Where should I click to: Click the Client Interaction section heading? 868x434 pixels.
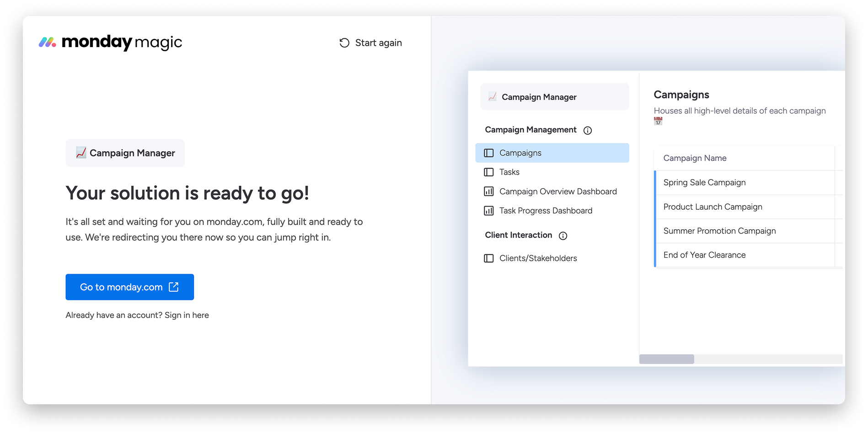click(x=519, y=235)
